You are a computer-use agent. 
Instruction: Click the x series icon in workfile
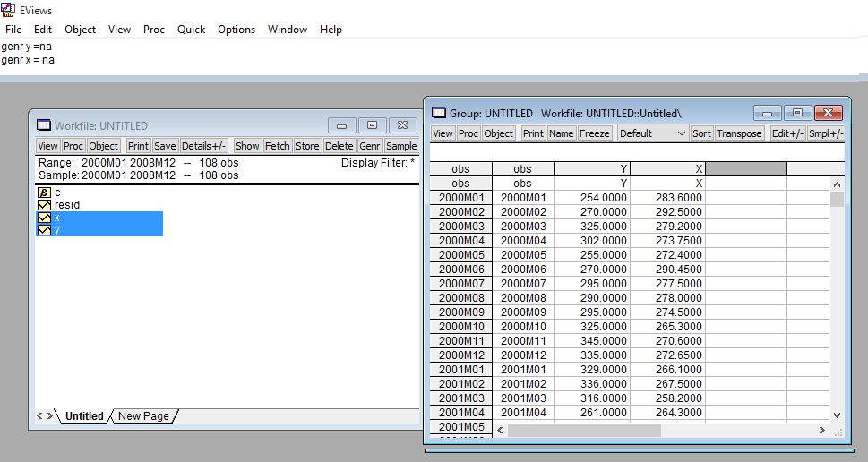pos(43,218)
